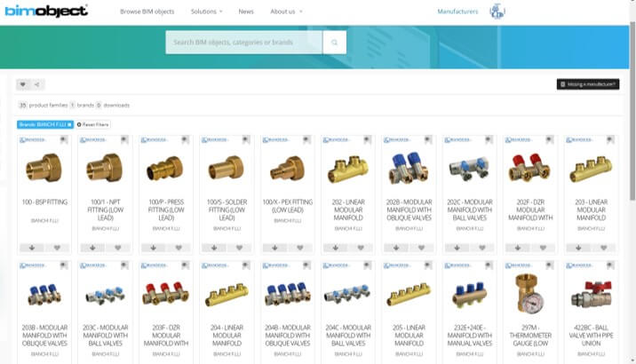The height and width of the screenshot is (364, 636).
Task: Open the 202F red valve manifold thumbnail
Action: [529, 168]
